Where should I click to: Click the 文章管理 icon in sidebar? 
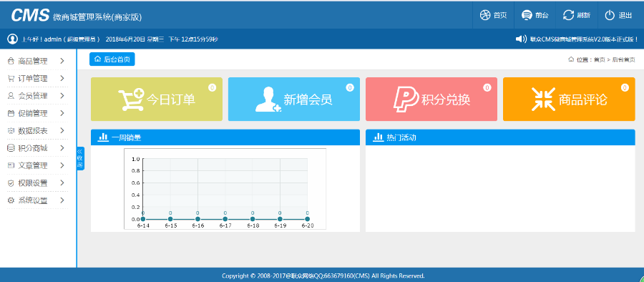coord(11,165)
